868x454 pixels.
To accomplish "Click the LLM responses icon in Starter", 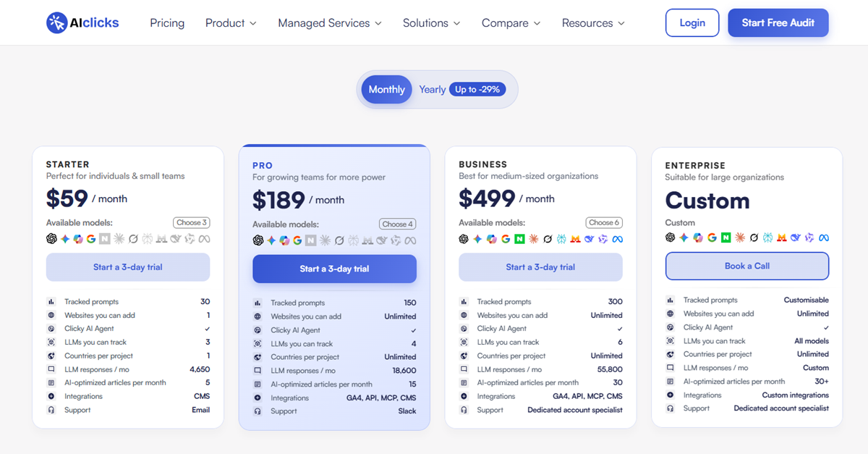I will 51,369.
